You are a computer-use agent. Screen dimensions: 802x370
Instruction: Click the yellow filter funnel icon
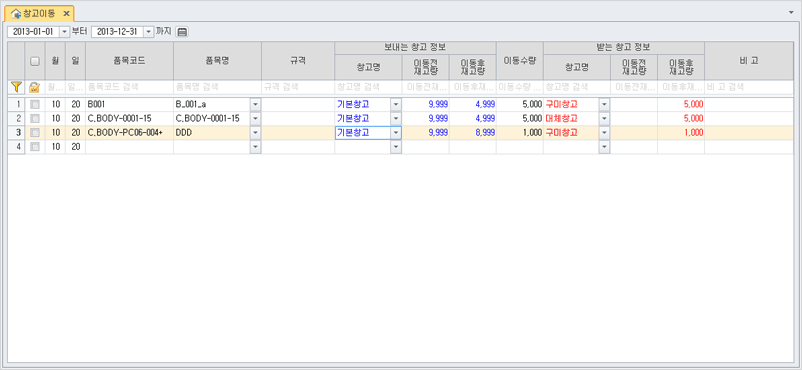click(16, 87)
